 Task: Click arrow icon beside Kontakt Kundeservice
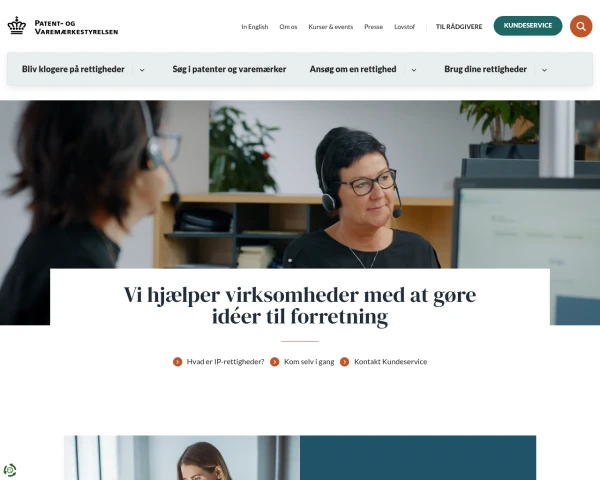(x=344, y=362)
